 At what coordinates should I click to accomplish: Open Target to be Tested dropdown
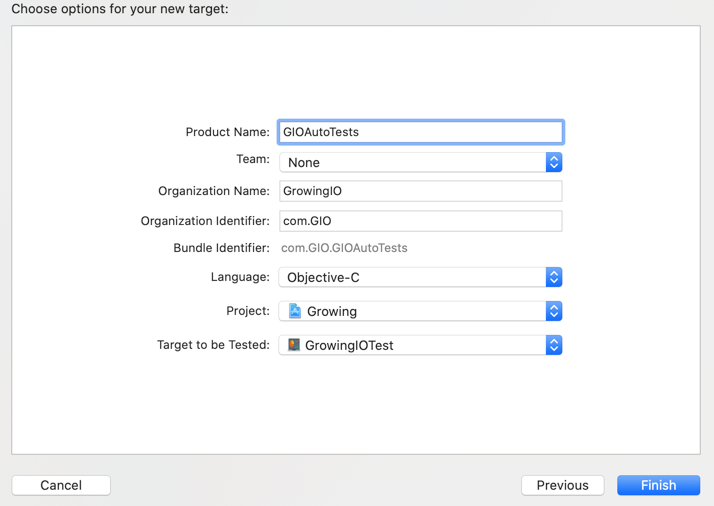(421, 345)
